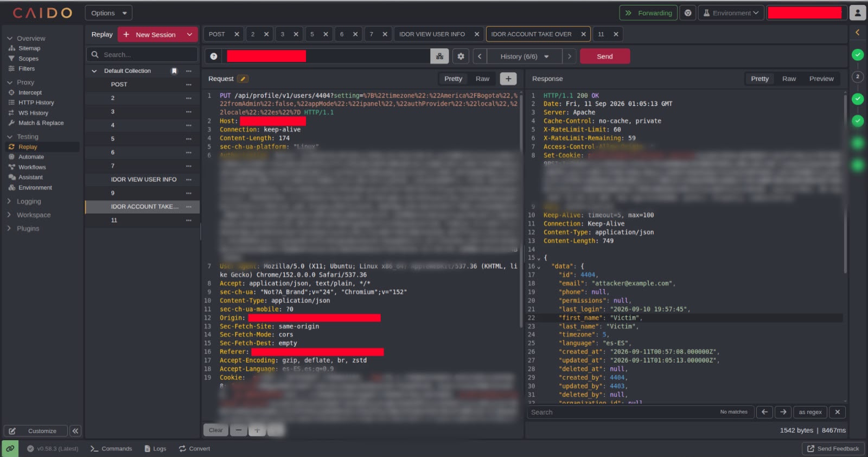Close the IDOR ACCOUNT TAKE OVER tab
This screenshot has width=868, height=457.
click(x=584, y=34)
